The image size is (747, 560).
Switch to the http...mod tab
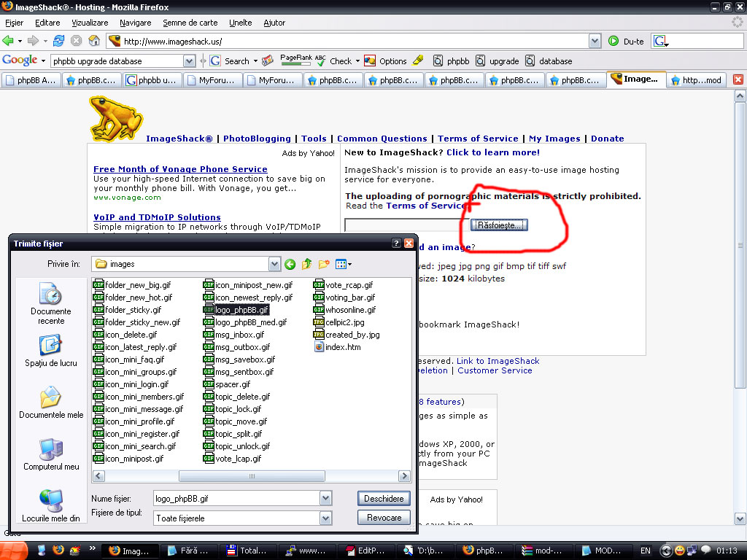coord(697,80)
